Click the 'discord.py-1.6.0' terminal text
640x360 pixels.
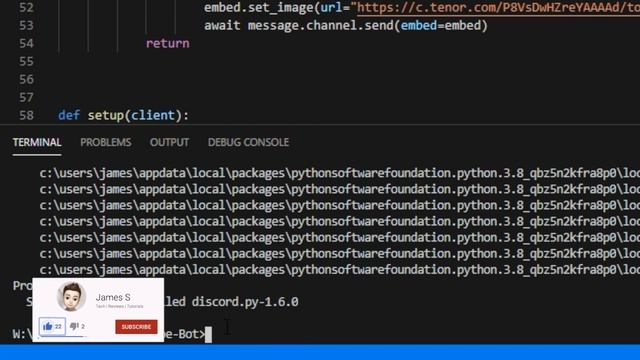coord(245,302)
